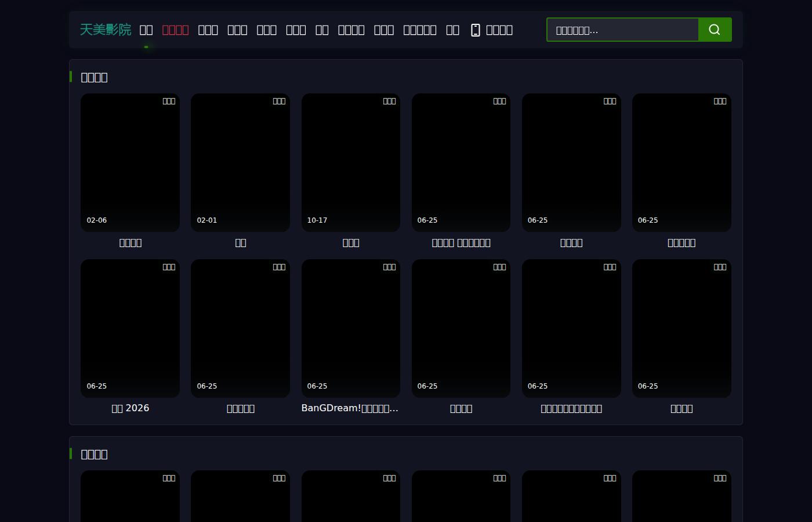Viewport: 812px width, 522px height.
Task: Click the title ending in 2026
Action: pos(130,408)
